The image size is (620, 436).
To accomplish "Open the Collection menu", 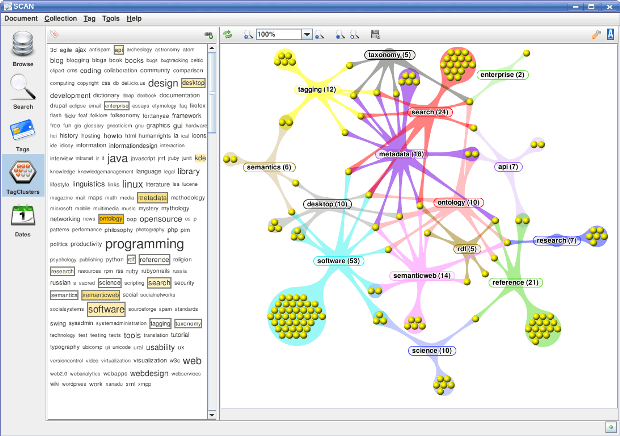I will [x=60, y=19].
